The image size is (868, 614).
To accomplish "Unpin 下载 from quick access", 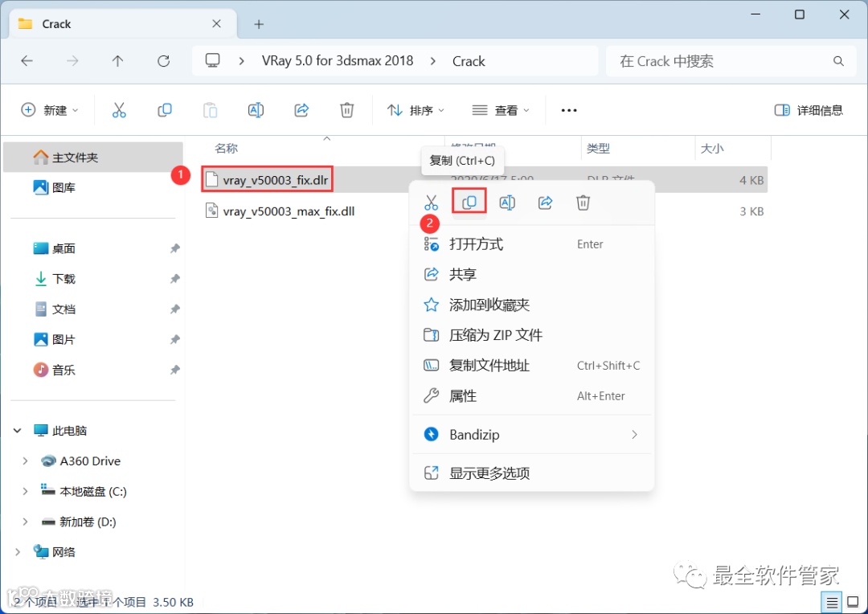I will [174, 279].
